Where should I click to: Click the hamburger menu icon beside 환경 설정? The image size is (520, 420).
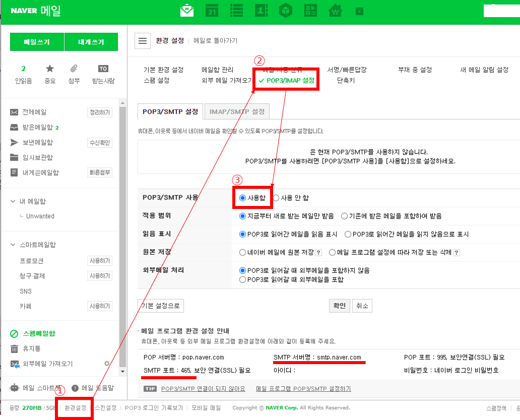tap(143, 41)
